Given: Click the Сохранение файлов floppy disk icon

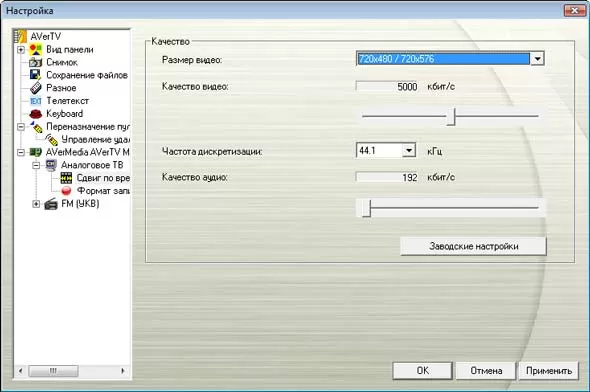Looking at the screenshot, I should click(36, 75).
